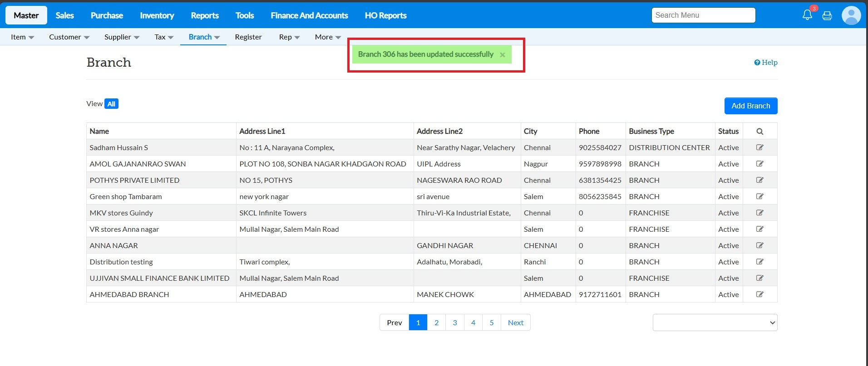This screenshot has height=366, width=868.
Task: Expand the Item dropdown menu
Action: (x=22, y=37)
